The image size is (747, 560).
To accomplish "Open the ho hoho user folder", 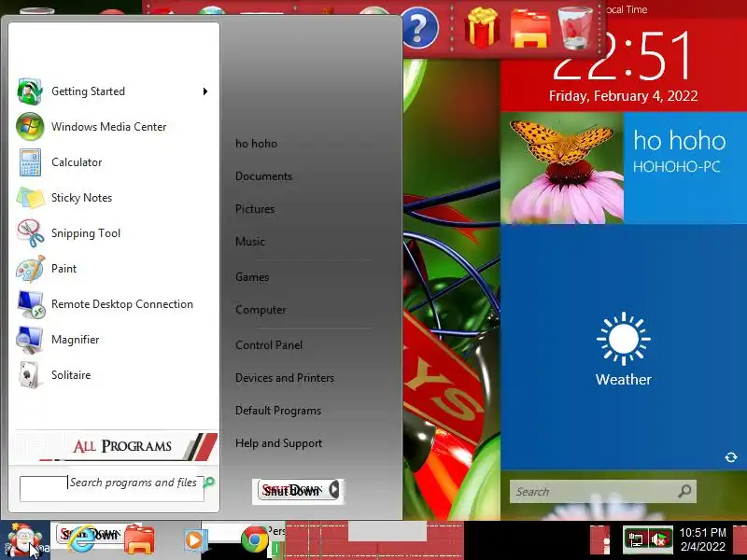I will coord(256,144).
